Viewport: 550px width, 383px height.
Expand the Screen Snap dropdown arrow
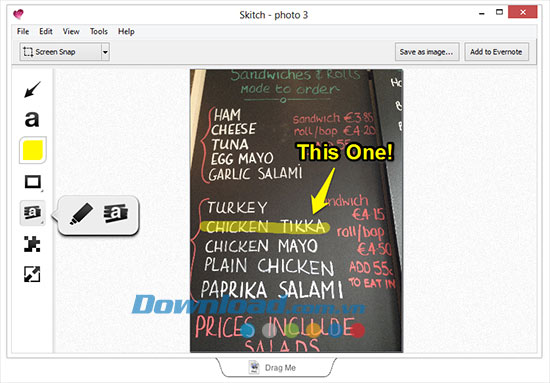pyautogui.click(x=105, y=52)
